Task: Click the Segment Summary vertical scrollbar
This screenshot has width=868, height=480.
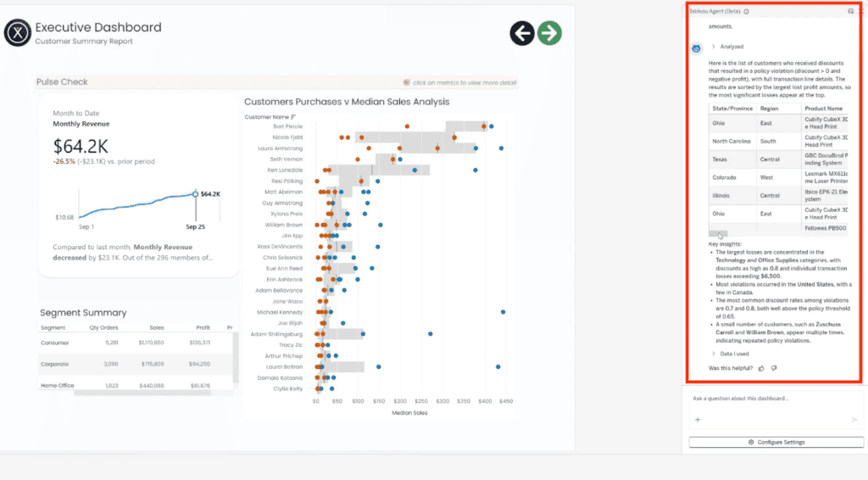Action: click(x=236, y=358)
